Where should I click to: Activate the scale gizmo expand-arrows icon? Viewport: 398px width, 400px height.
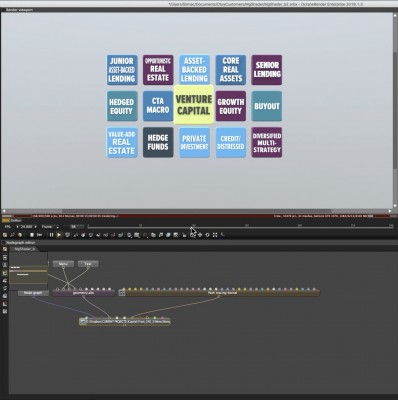[x=215, y=235]
